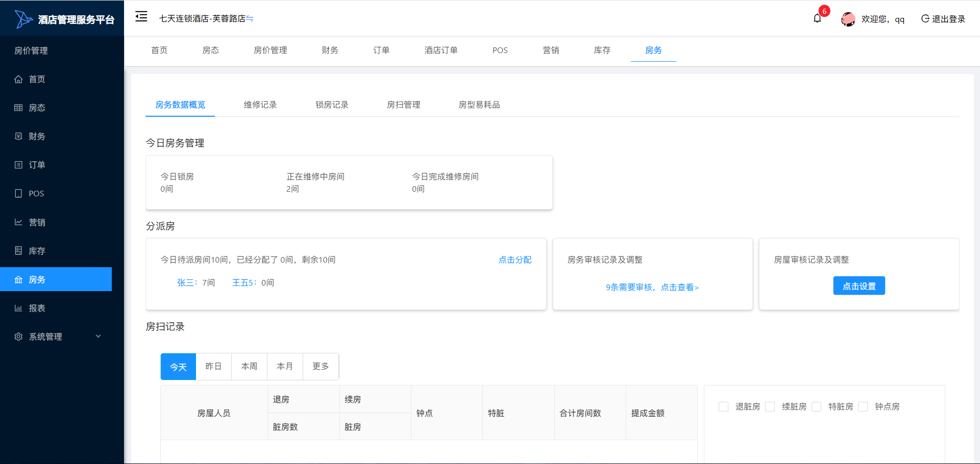Screen dimensions: 980x464
Task: Click the home icon beside 首页 in sidebar
Action: pos(18,79)
